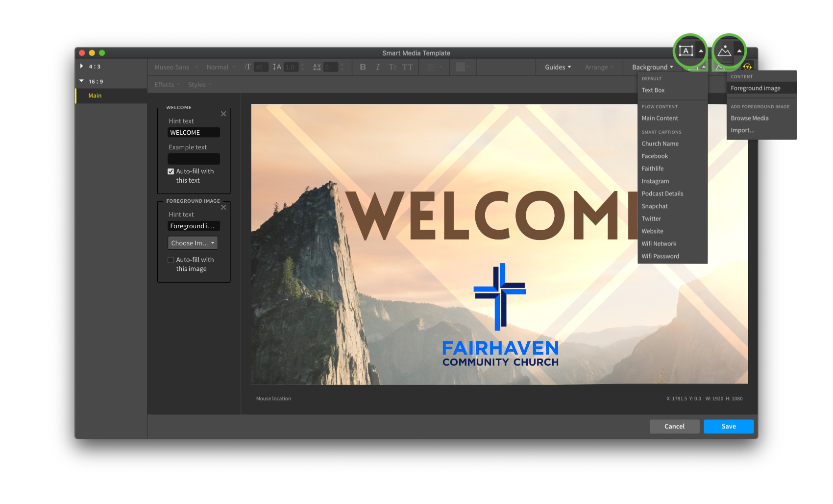Open the text color swatch
833x504 pixels.
(x=461, y=67)
